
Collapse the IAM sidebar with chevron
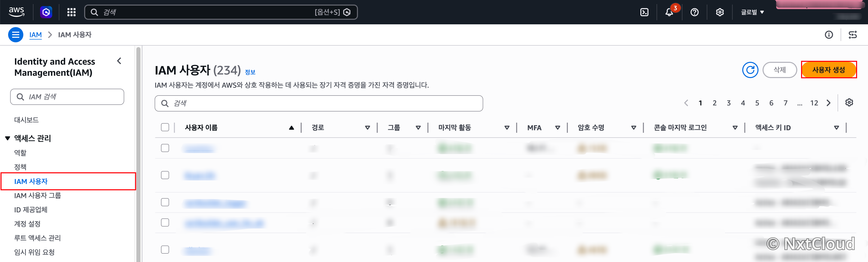(x=119, y=61)
